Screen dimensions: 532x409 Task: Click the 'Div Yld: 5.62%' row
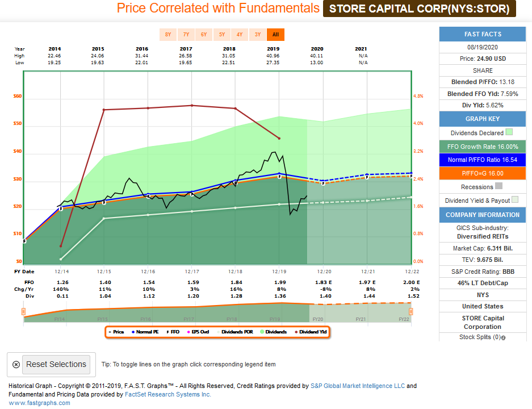(x=483, y=105)
